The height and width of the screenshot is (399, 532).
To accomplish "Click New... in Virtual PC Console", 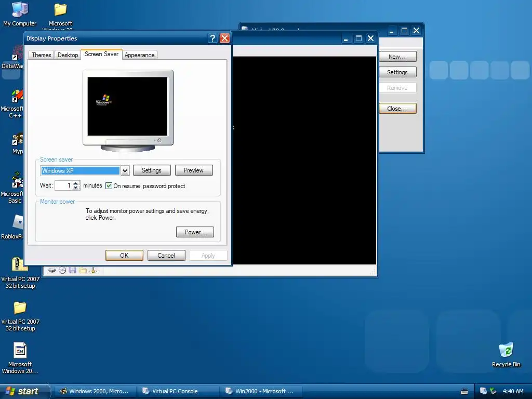I will click(x=397, y=57).
